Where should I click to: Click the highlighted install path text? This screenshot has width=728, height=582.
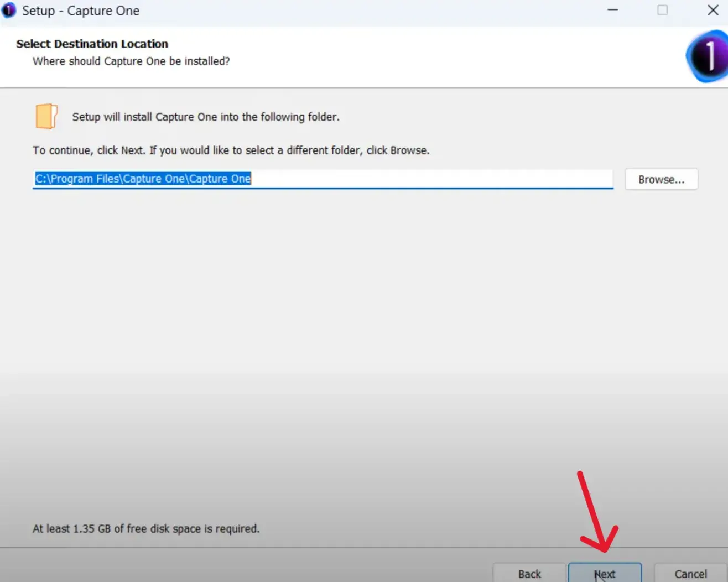(x=143, y=179)
